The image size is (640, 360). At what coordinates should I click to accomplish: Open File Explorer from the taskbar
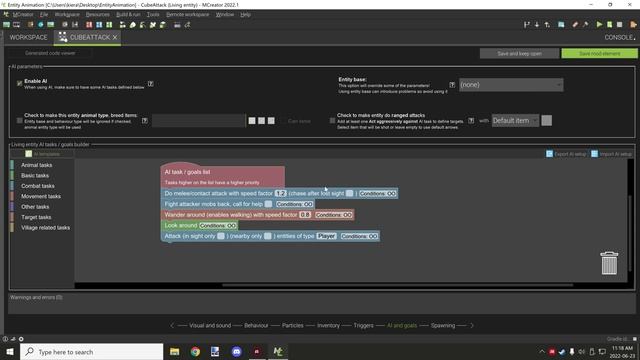click(175, 351)
